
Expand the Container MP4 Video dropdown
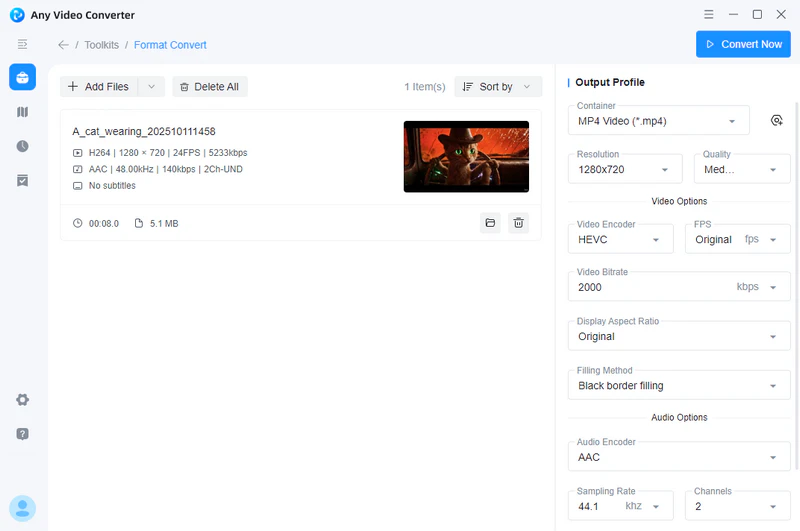coord(659,121)
